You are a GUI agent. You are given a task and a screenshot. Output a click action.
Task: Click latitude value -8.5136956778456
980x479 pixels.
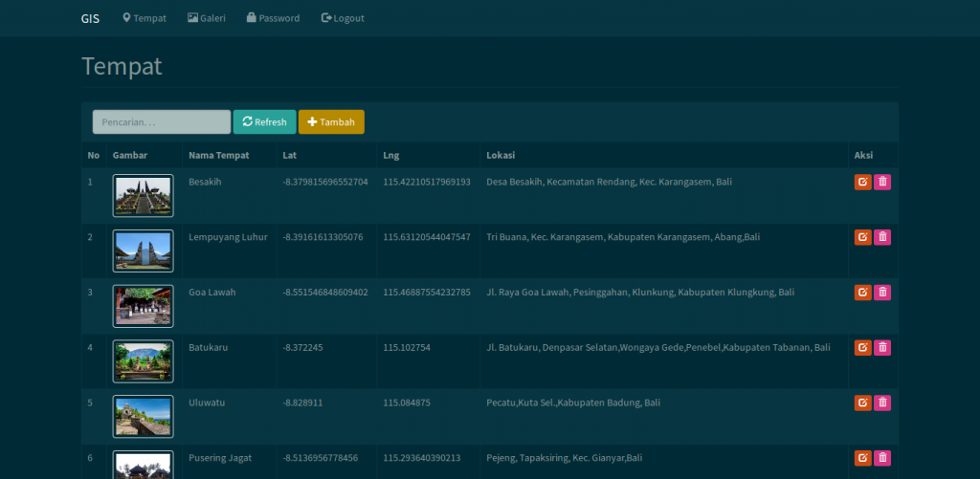tap(320, 458)
